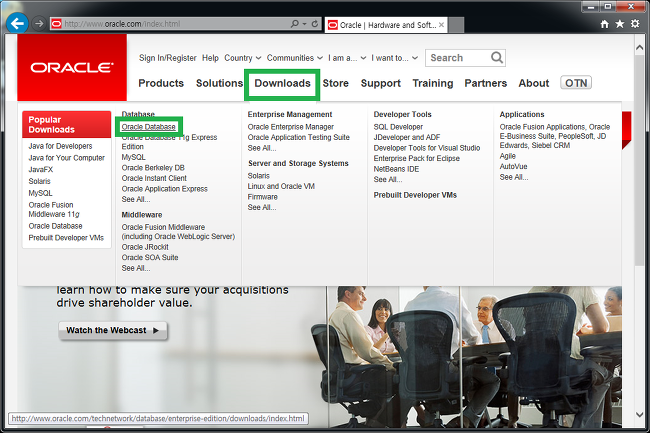The image size is (650, 433).
Task: Open the Store menu item
Action: coord(335,83)
